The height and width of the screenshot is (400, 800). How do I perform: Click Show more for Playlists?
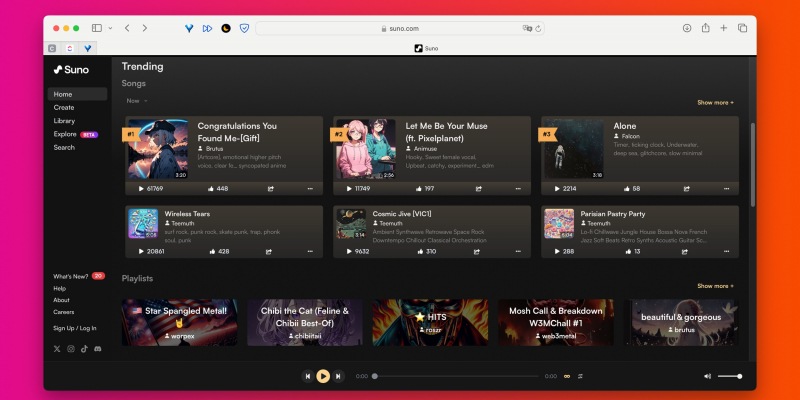tap(715, 286)
